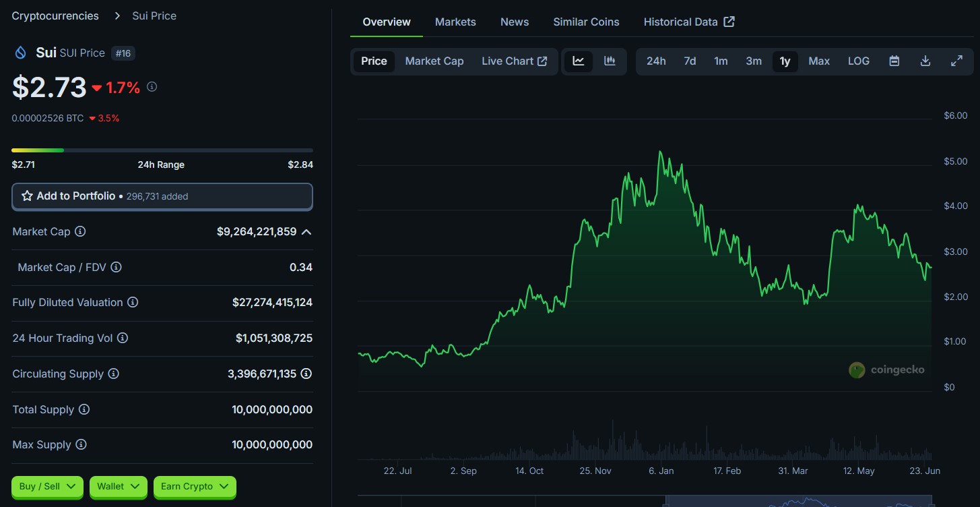Select Max time range
The image size is (980, 507).
click(x=819, y=61)
